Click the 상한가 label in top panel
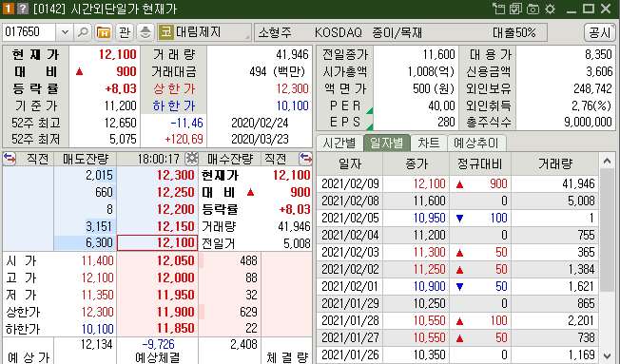Image resolution: width=620 pixels, height=364 pixels. [174, 88]
